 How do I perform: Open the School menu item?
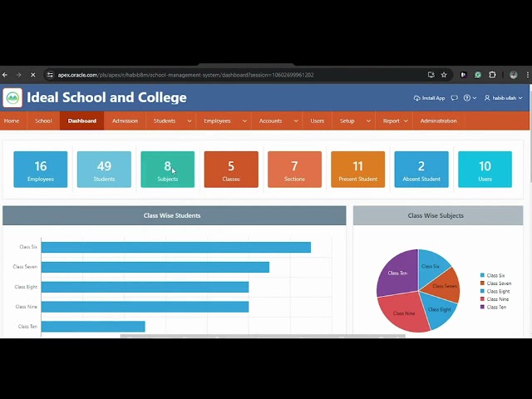click(x=43, y=121)
